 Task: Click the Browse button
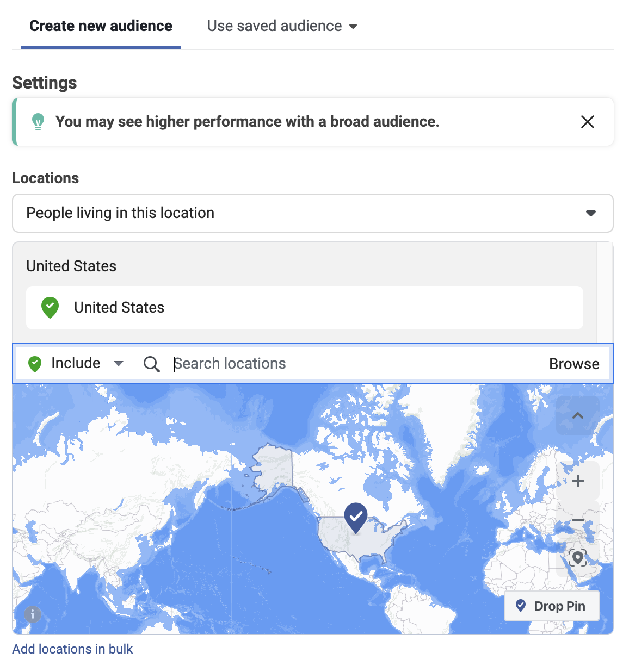574,364
